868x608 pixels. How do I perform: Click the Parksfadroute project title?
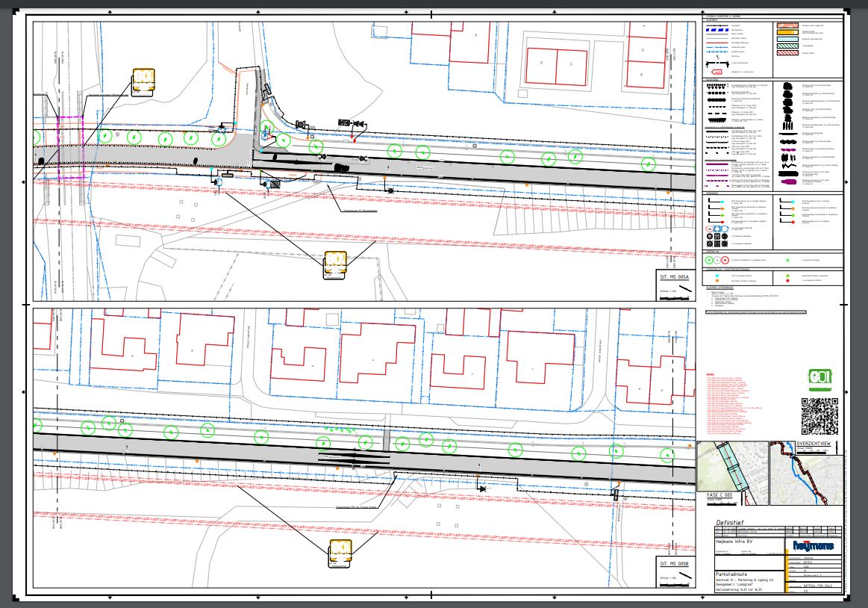point(728,575)
